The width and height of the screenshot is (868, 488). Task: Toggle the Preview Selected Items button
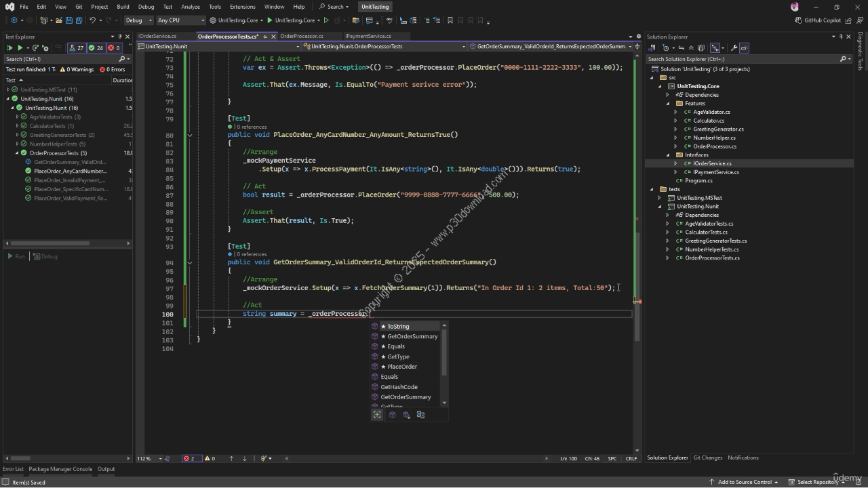click(x=744, y=48)
